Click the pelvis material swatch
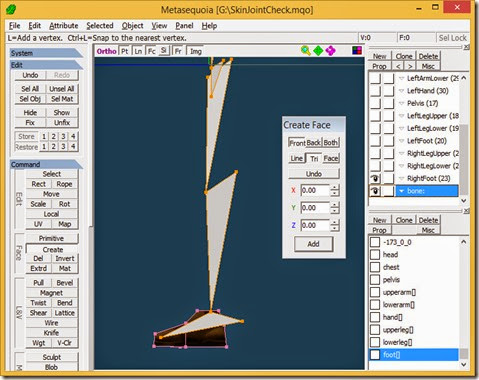The height and width of the screenshot is (380, 479). click(x=375, y=280)
